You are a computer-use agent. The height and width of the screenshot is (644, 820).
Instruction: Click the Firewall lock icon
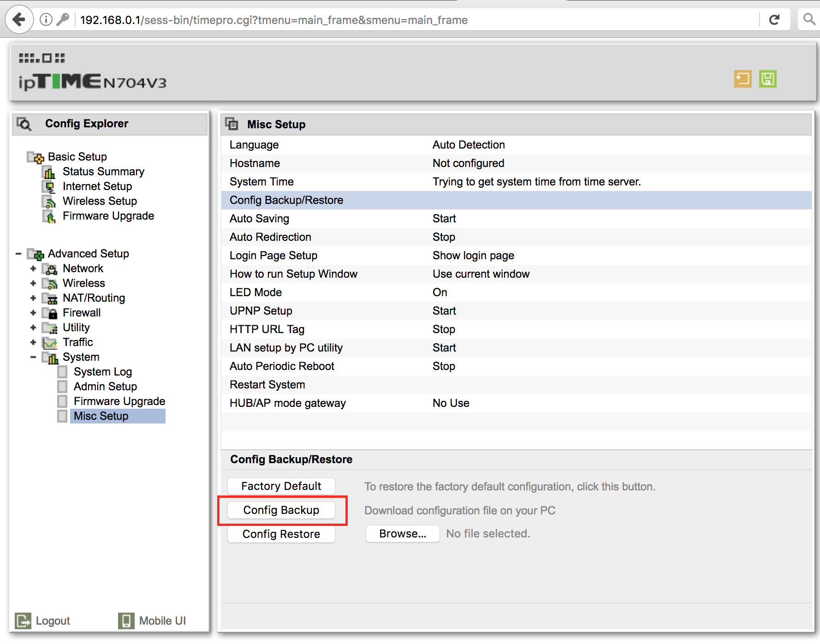49,313
